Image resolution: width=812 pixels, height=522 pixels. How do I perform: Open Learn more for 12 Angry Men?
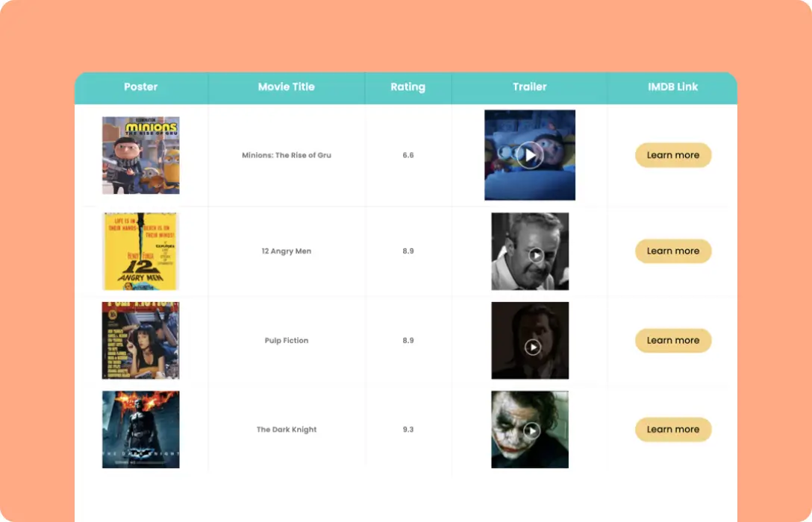pos(673,251)
